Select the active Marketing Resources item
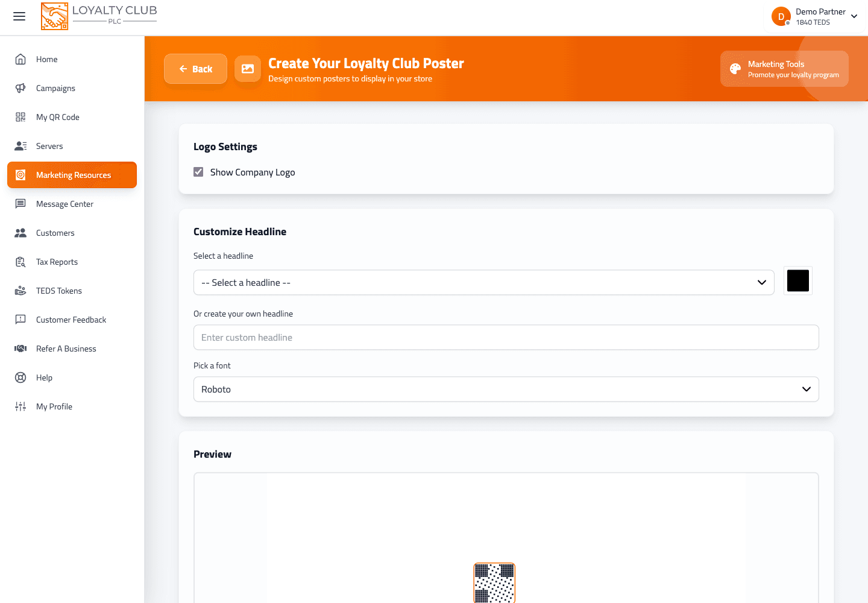The image size is (868, 603). point(72,175)
